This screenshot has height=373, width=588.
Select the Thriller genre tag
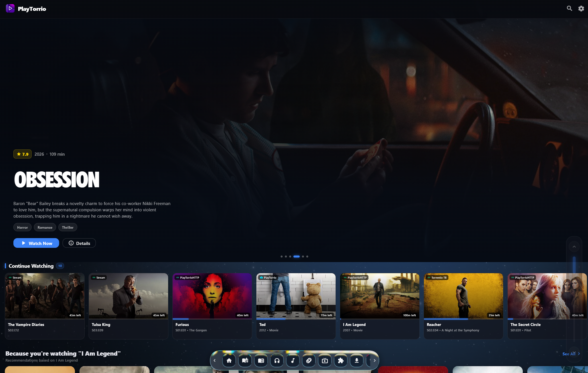coord(68,227)
